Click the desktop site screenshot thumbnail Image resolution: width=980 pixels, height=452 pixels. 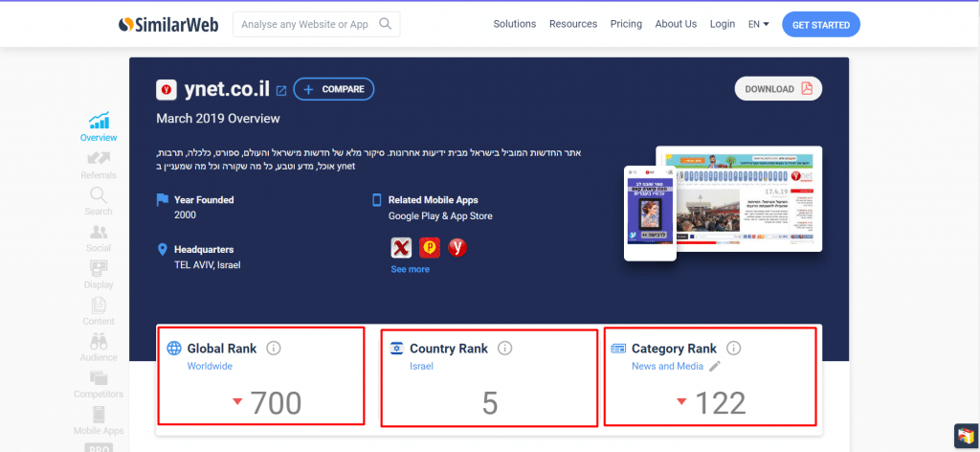[x=748, y=199]
